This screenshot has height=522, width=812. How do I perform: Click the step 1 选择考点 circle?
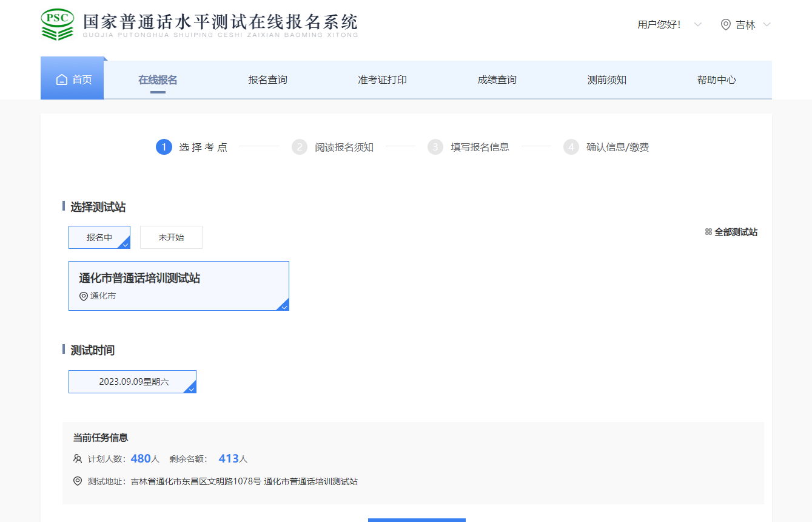[x=164, y=147]
